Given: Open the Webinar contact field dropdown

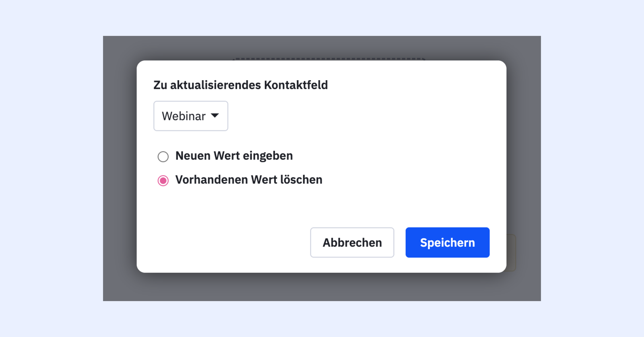Looking at the screenshot, I should (x=190, y=116).
